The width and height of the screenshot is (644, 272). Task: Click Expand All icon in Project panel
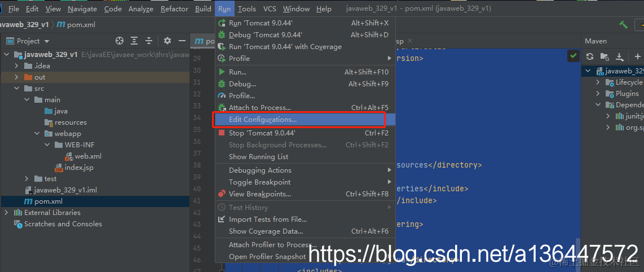pyautogui.click(x=134, y=41)
